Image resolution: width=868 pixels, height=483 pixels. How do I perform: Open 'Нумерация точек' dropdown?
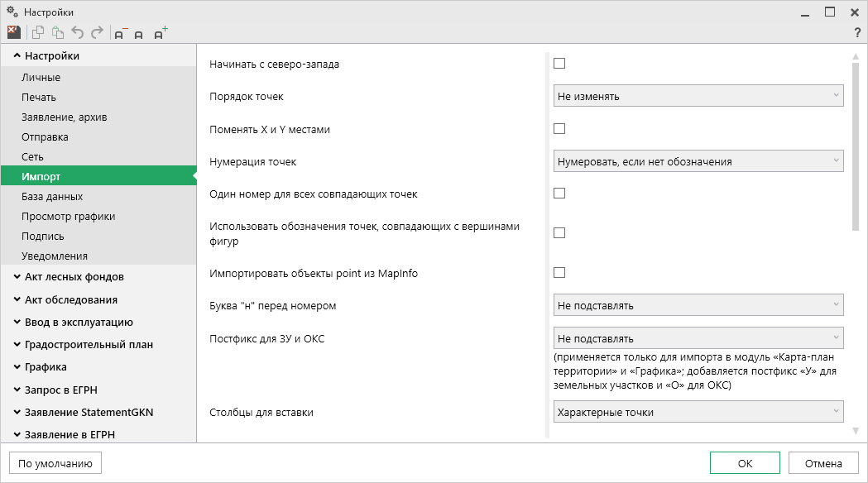tap(698, 161)
